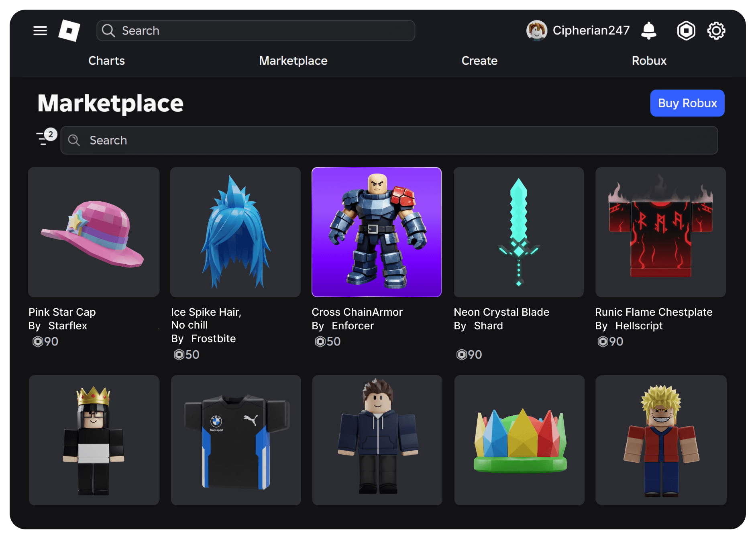Click the Starflex creator link
Screen dimensions: 756x539
[x=67, y=326]
